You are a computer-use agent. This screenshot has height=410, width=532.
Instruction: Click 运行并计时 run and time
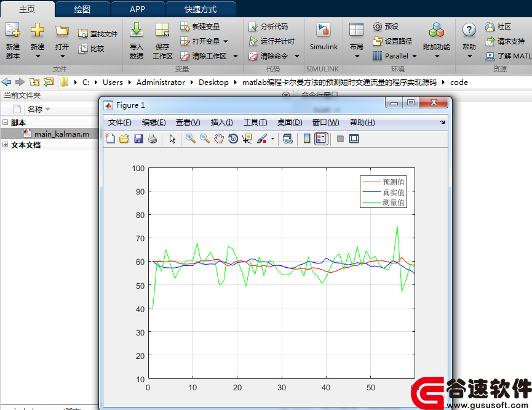pyautogui.click(x=271, y=41)
